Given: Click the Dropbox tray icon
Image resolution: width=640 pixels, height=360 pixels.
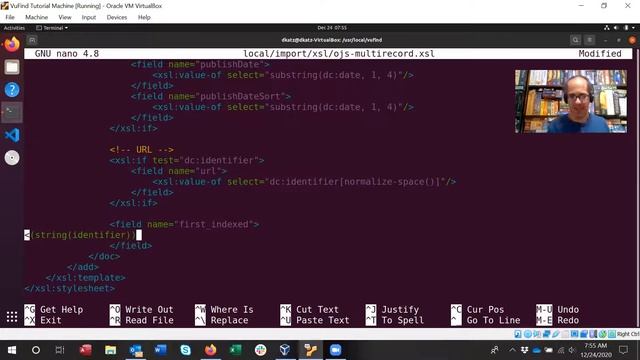Looking at the screenshot, I should 524,350.
